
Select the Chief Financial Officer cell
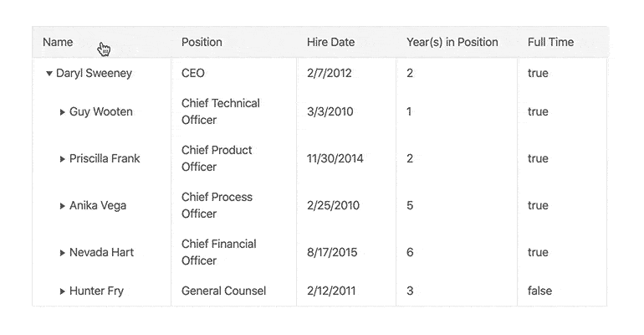point(233,252)
